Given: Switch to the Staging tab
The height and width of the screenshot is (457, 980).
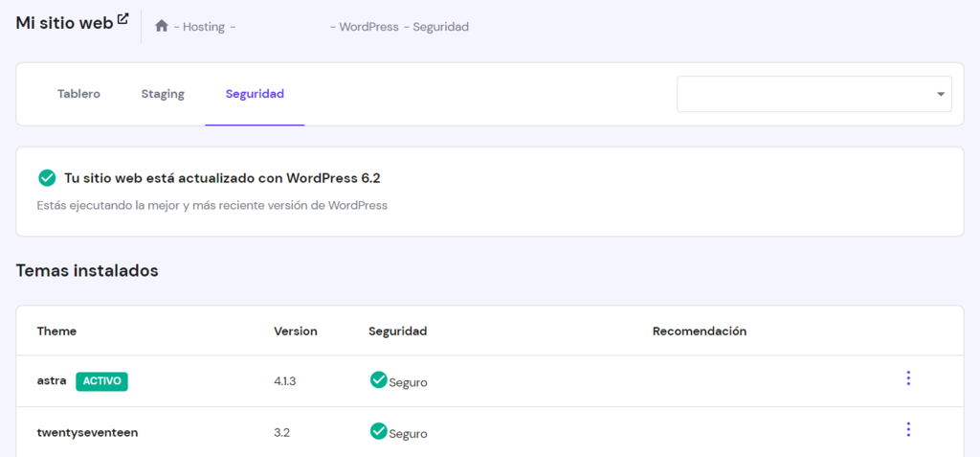Looking at the screenshot, I should click(163, 94).
